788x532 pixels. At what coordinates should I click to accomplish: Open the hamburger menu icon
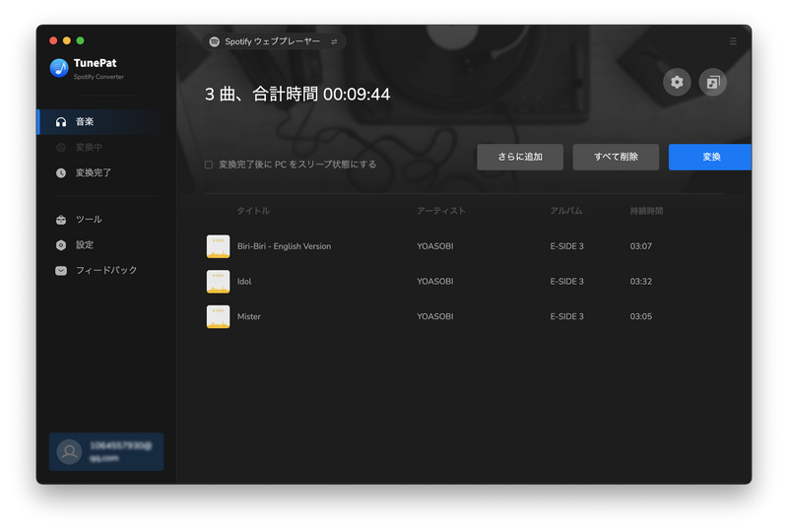[x=733, y=41]
